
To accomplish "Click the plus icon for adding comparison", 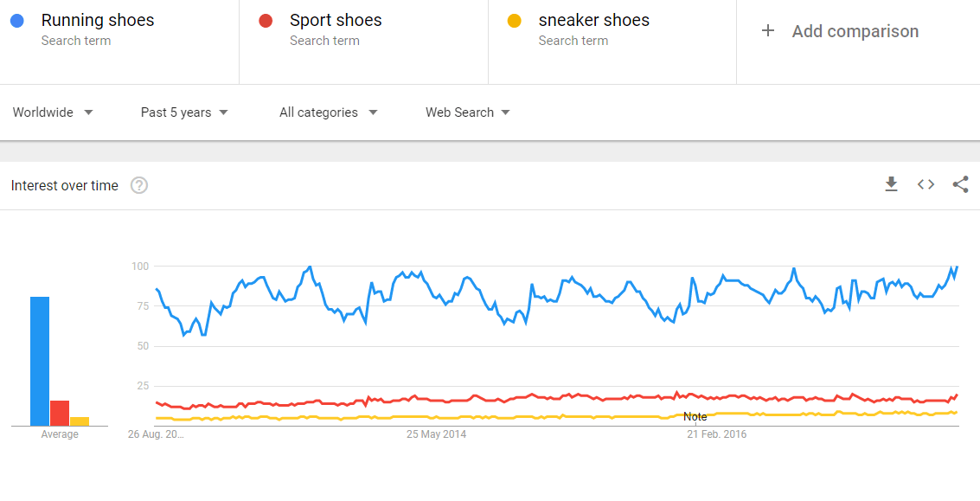I will coord(768,30).
